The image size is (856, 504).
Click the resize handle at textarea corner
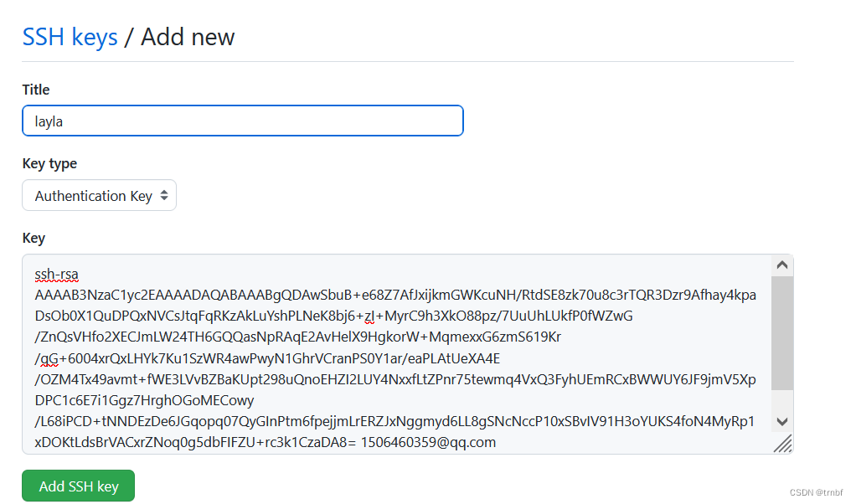783,444
